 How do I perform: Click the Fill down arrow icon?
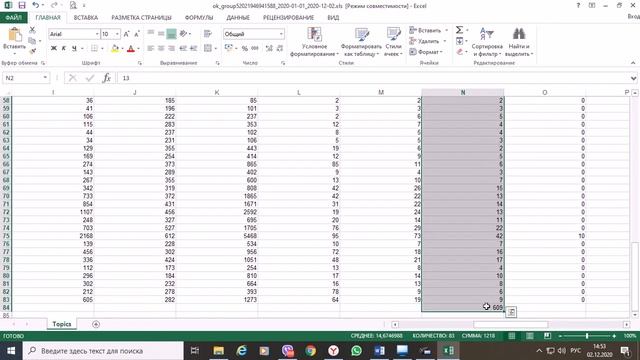tap(459, 41)
